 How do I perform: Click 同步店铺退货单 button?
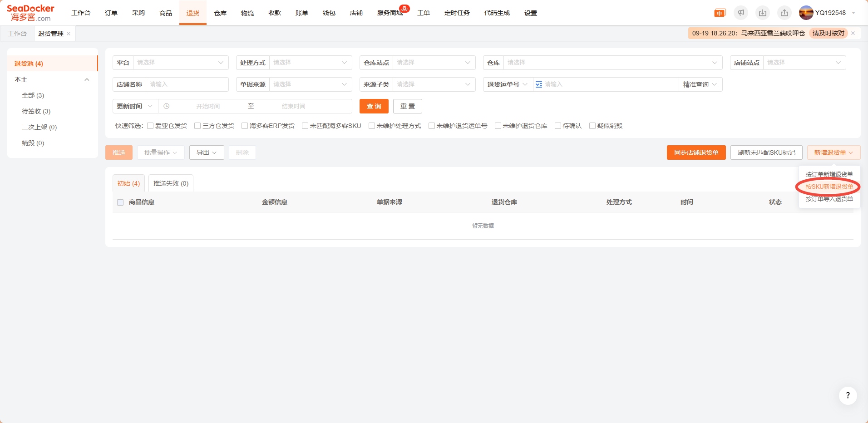tap(696, 152)
